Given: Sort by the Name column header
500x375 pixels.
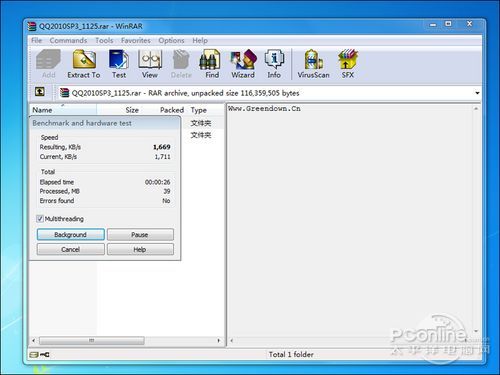Looking at the screenshot, I should 63,110.
